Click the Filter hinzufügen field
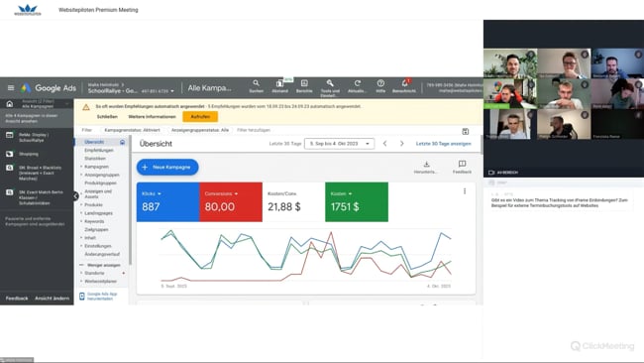 [254, 130]
